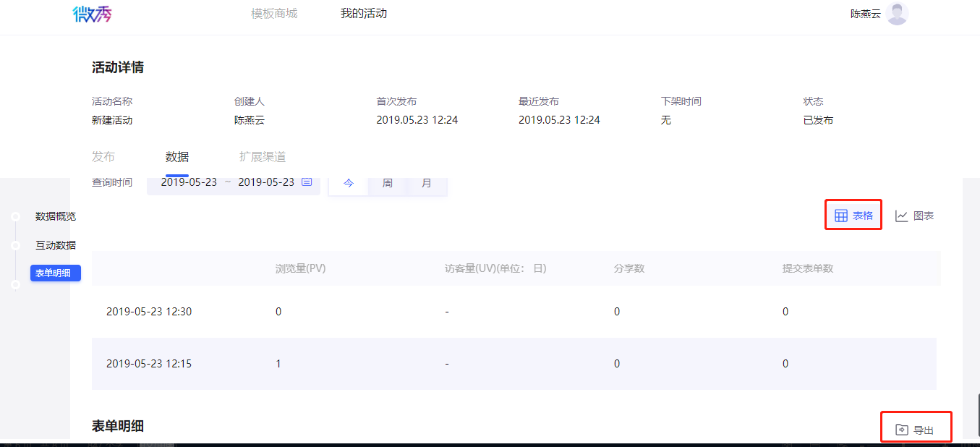
Task: Jump to 数据概览 section
Action: click(56, 216)
